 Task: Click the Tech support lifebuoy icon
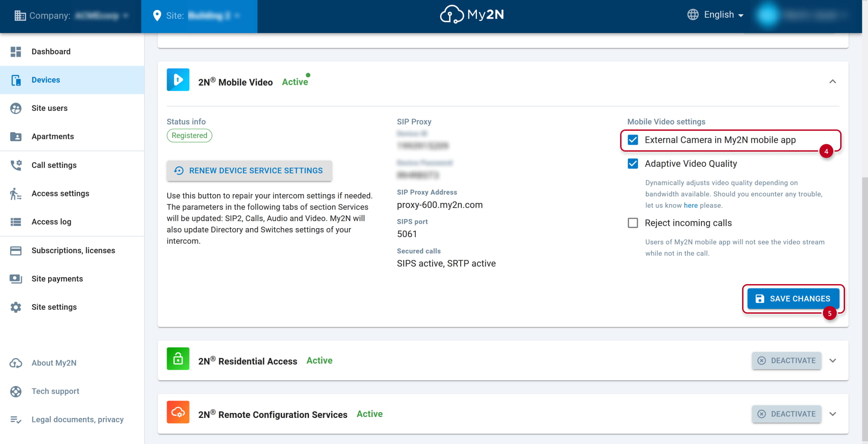tap(16, 391)
